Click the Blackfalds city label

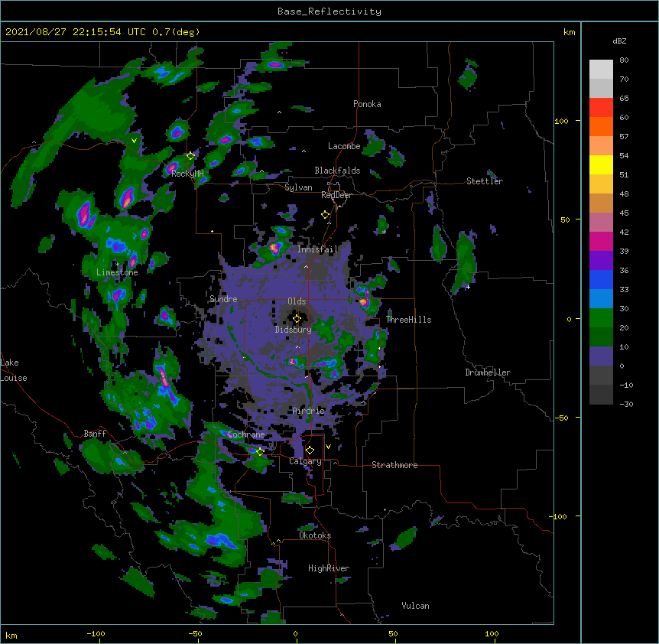point(337,171)
